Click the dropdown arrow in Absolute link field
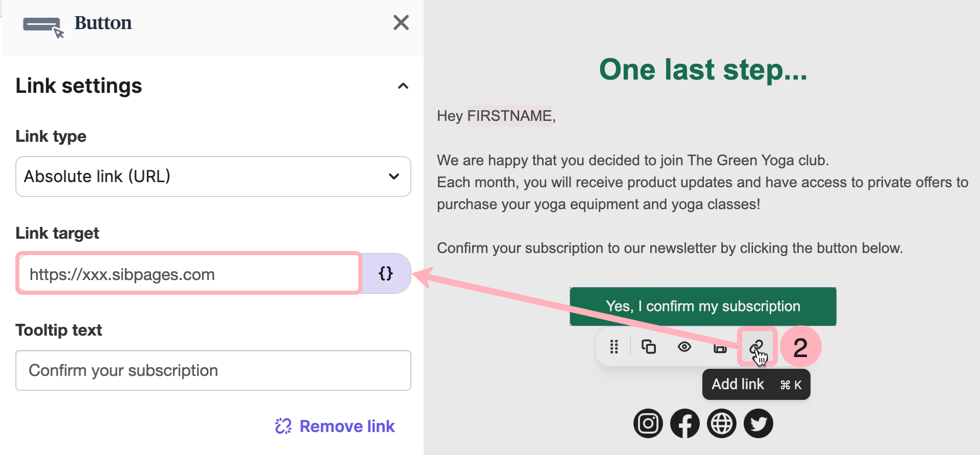The height and width of the screenshot is (455, 980). pyautogui.click(x=394, y=176)
